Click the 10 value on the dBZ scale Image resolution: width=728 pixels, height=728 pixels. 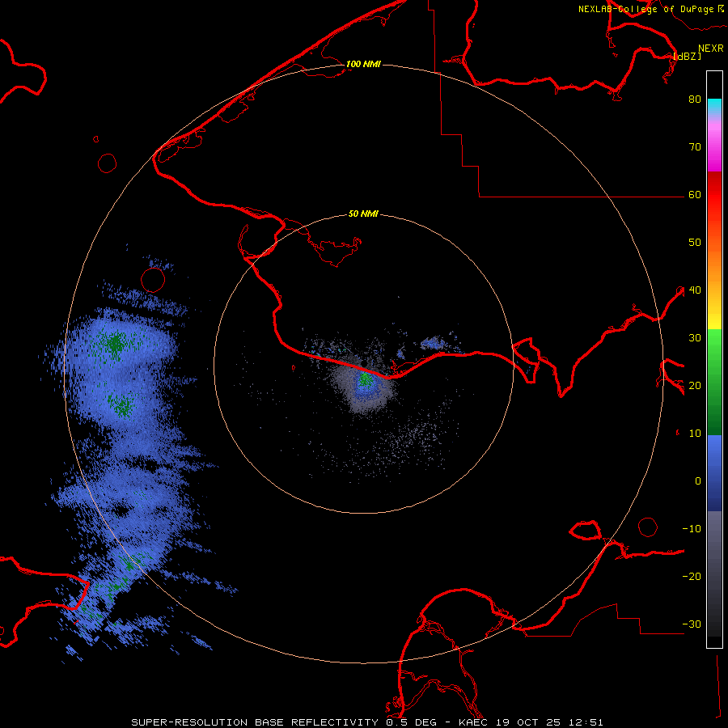(695, 434)
